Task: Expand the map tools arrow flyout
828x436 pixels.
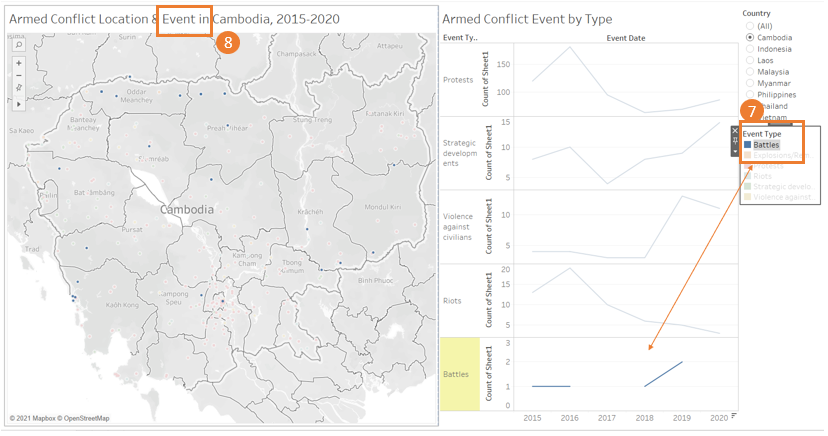Action: pos(18,102)
